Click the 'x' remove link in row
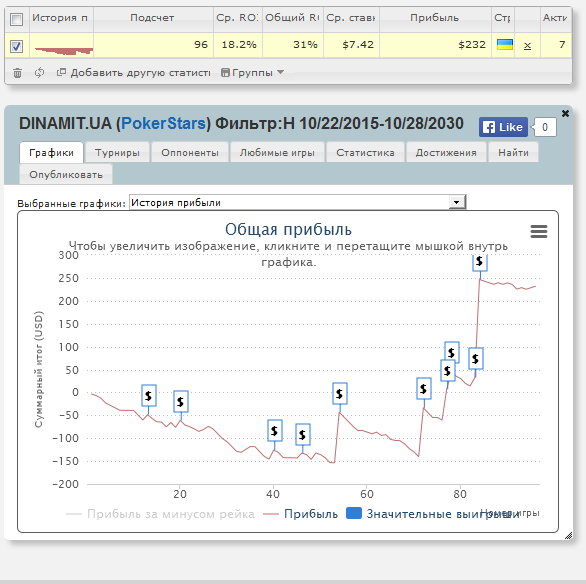 527,46
